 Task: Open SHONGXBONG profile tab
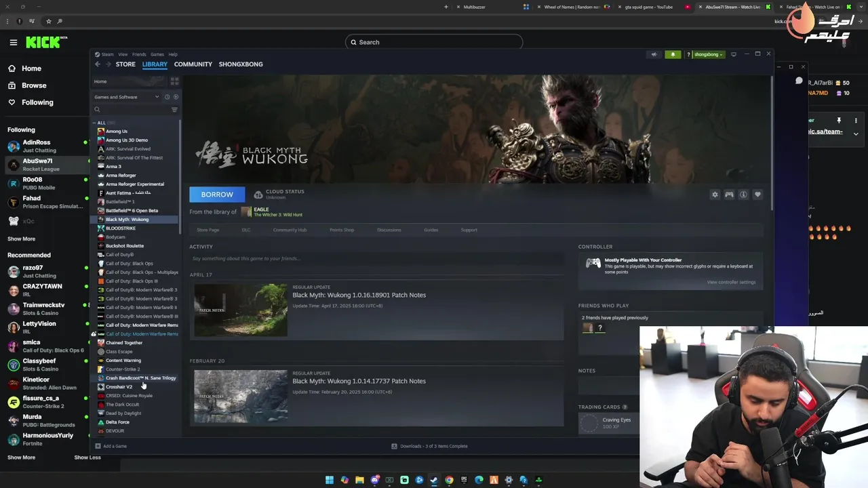[x=241, y=64]
